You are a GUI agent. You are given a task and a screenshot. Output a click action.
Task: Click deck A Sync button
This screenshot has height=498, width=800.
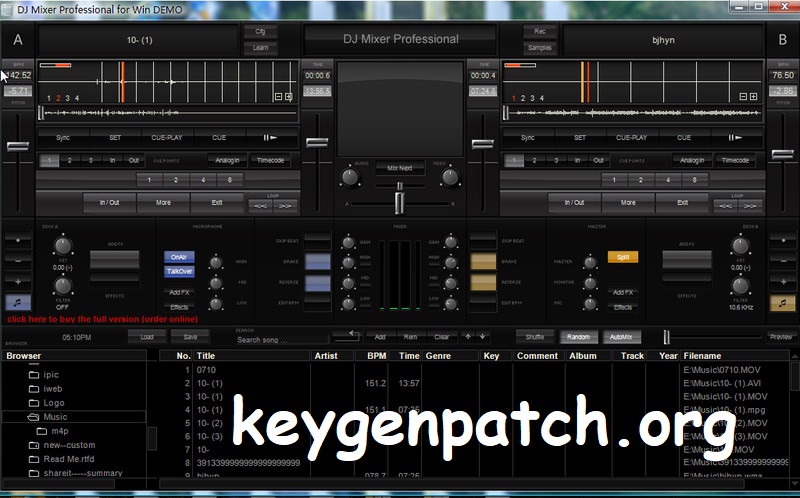pyautogui.click(x=63, y=137)
